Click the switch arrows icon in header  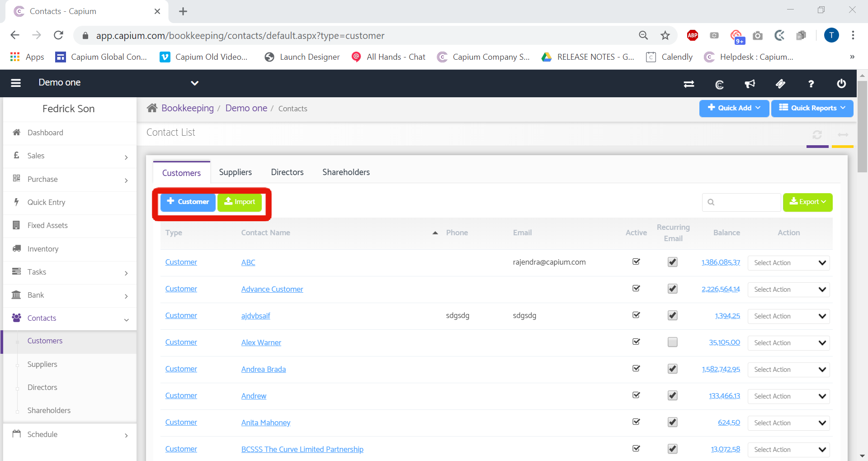coord(689,84)
